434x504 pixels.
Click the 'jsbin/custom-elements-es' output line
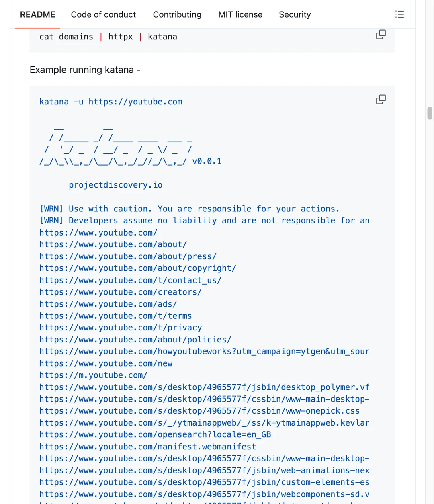pos(205,482)
